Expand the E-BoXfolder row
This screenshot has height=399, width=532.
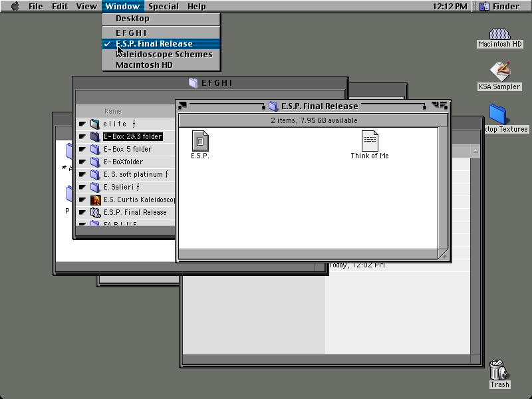pos(82,162)
